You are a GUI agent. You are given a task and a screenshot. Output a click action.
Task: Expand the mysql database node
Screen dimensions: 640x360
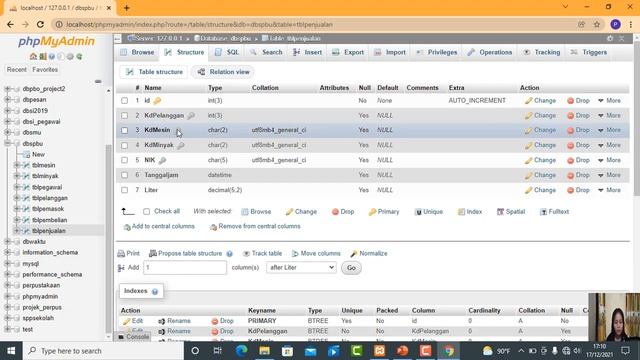7,264
